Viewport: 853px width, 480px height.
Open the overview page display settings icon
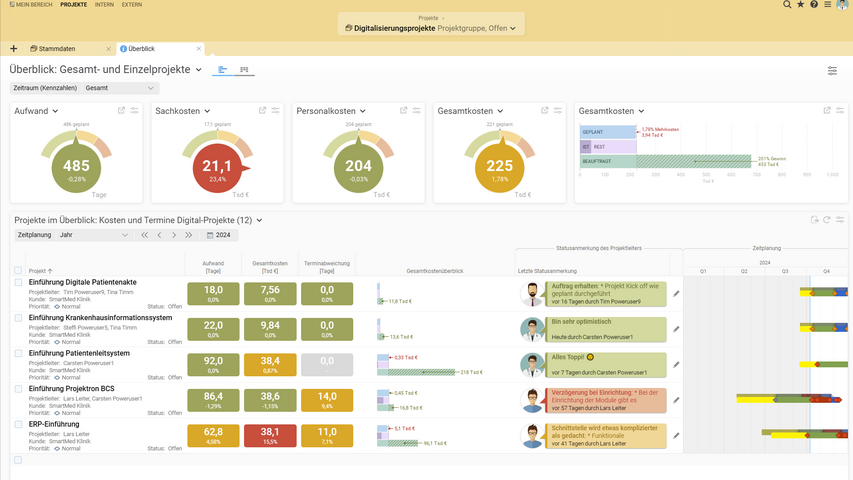[x=832, y=71]
